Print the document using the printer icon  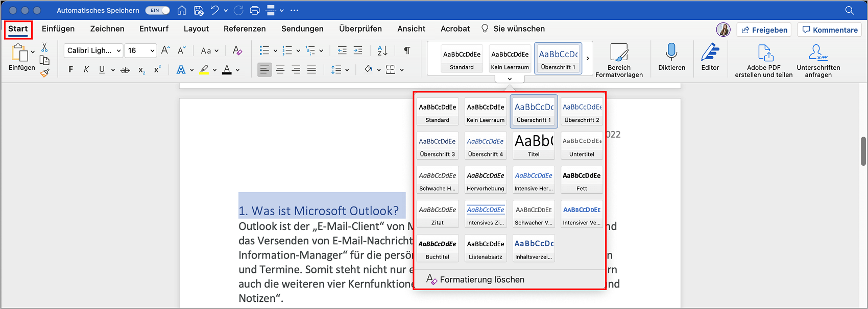tap(255, 10)
